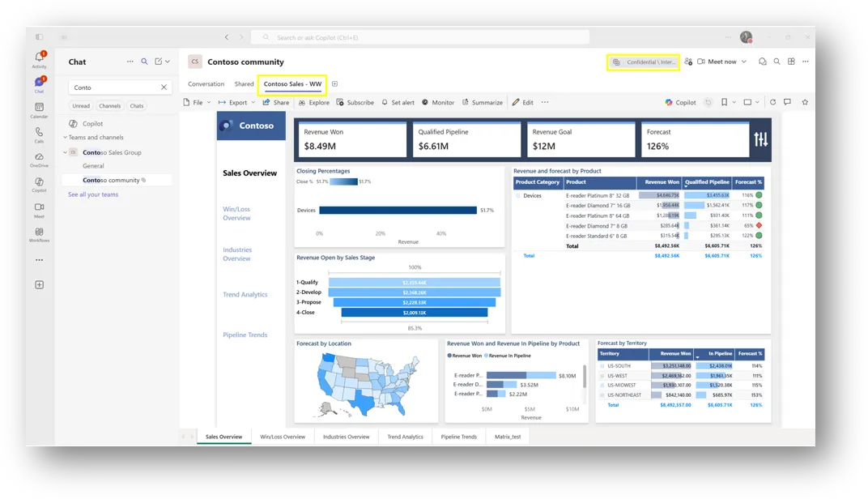Open Calls from the left rail
The height and width of the screenshot is (499, 868).
40,134
